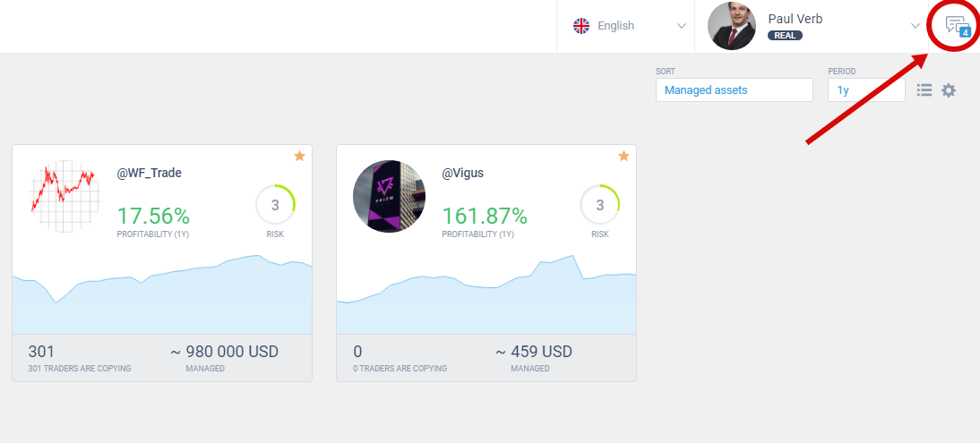Open the settings gear icon

[x=949, y=90]
